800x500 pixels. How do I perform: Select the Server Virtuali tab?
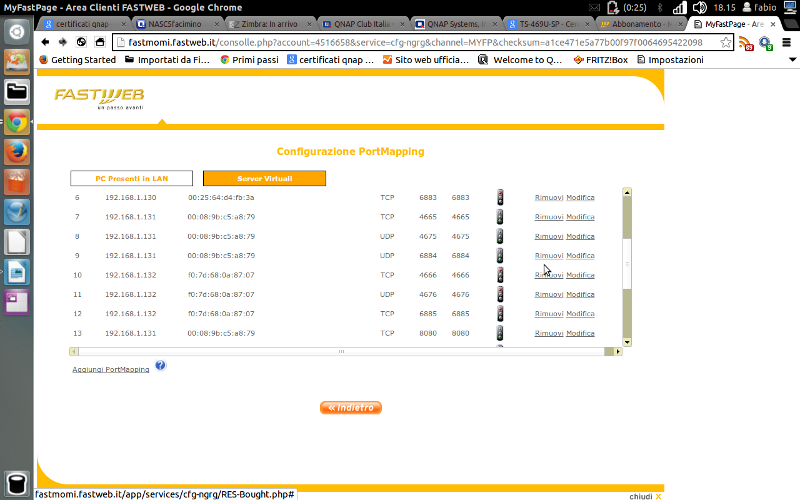point(264,178)
